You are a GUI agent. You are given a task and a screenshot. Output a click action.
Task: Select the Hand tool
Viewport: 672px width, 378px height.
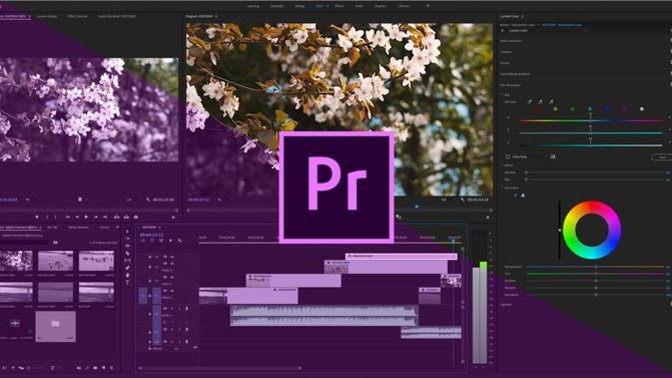[127, 275]
